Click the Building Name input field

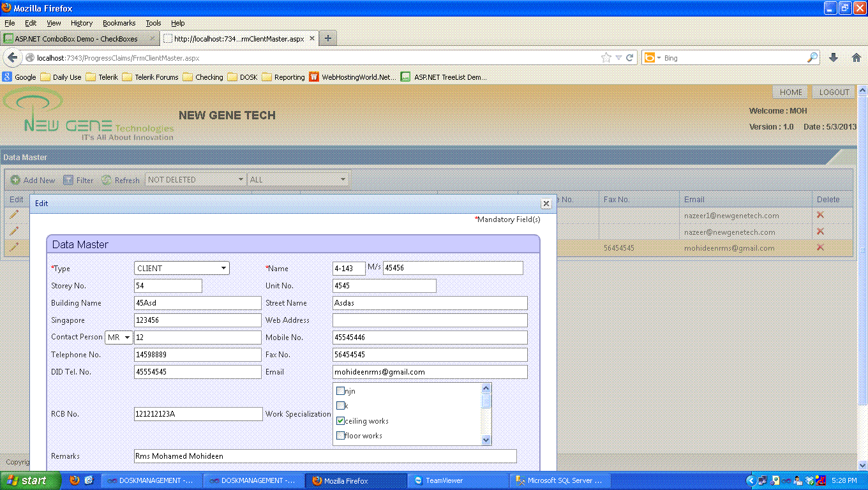click(198, 303)
